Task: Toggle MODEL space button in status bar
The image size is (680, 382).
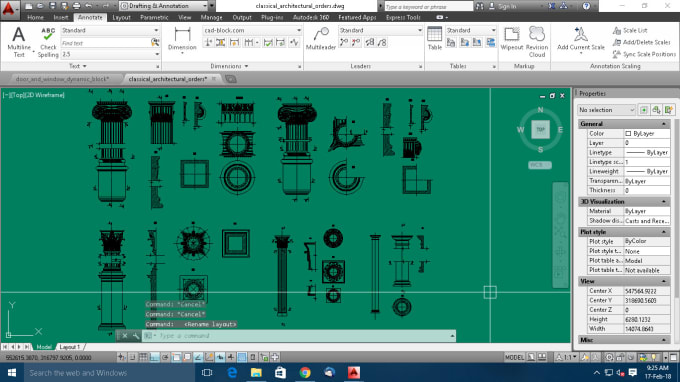Action: tap(514, 357)
